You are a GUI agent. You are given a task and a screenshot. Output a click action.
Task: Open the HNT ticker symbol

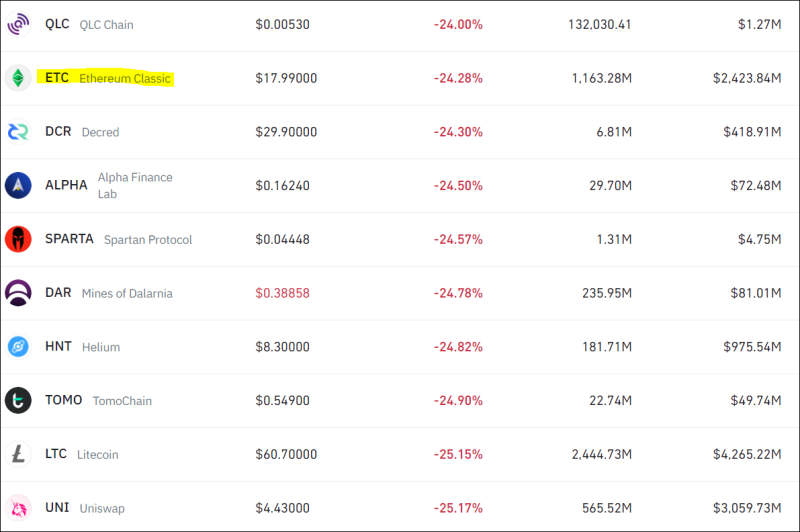click(x=58, y=346)
